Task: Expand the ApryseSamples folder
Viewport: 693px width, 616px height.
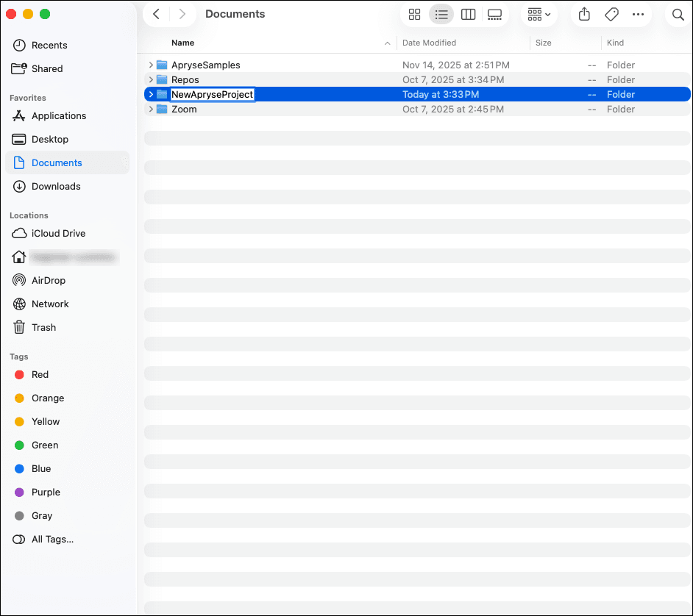Action: [151, 65]
